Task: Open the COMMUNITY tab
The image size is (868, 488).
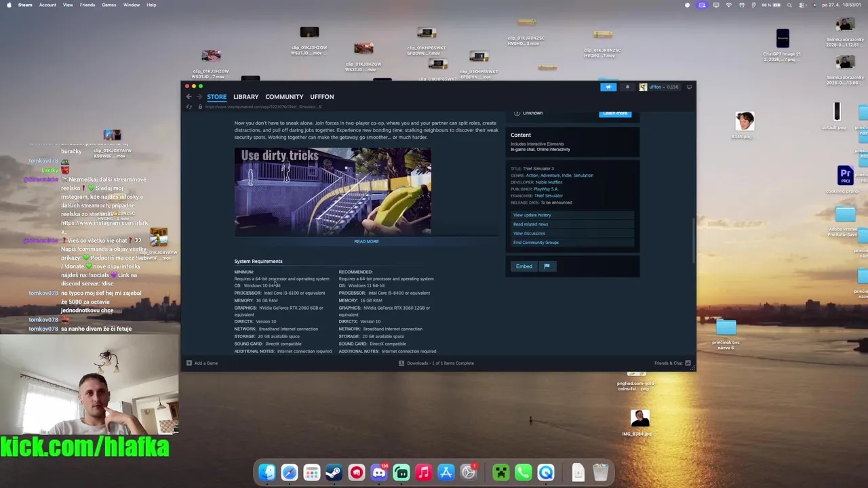Action: coord(284,97)
